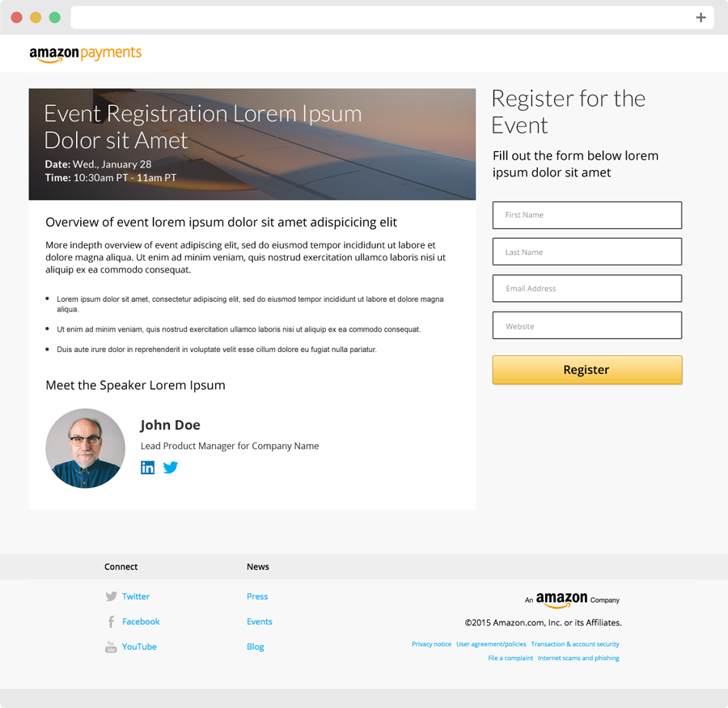
Task: Open the Privacy notice link
Action: [431, 644]
